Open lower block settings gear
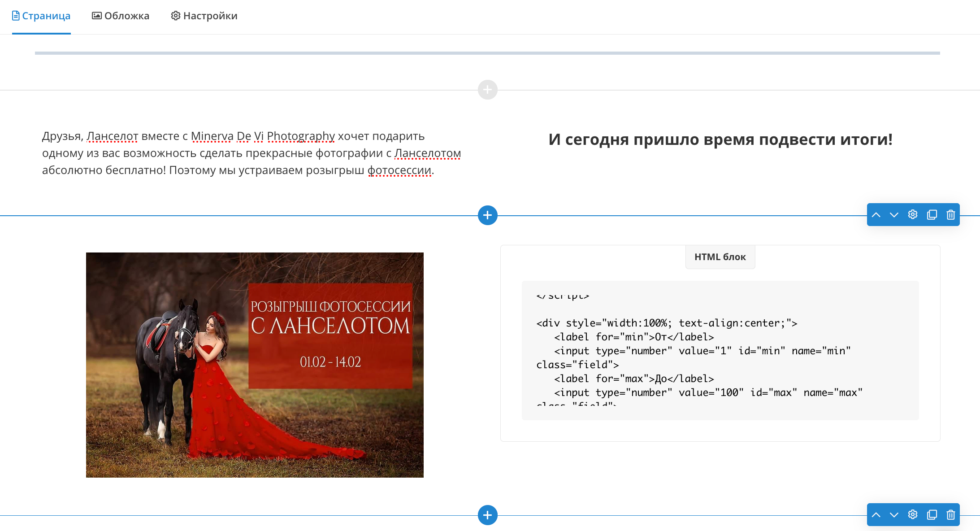980x531 pixels. click(x=913, y=514)
